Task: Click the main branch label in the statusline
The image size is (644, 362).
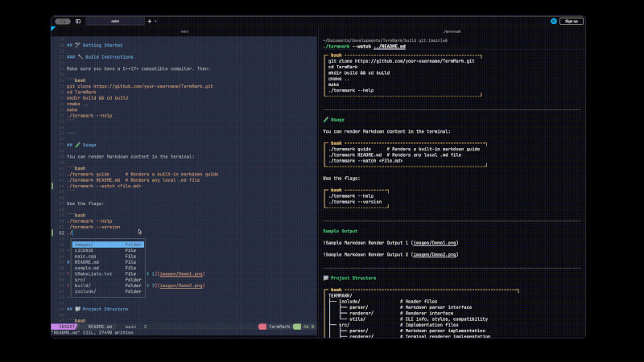Action: [130, 327]
